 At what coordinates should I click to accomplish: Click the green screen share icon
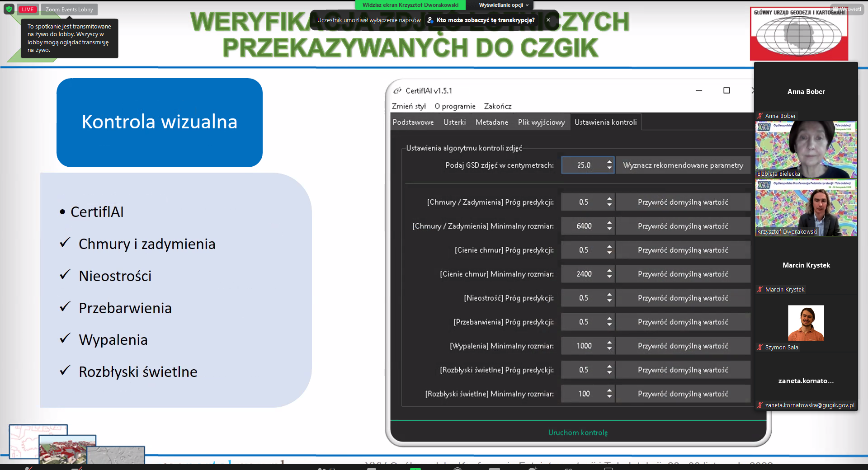(x=415, y=468)
